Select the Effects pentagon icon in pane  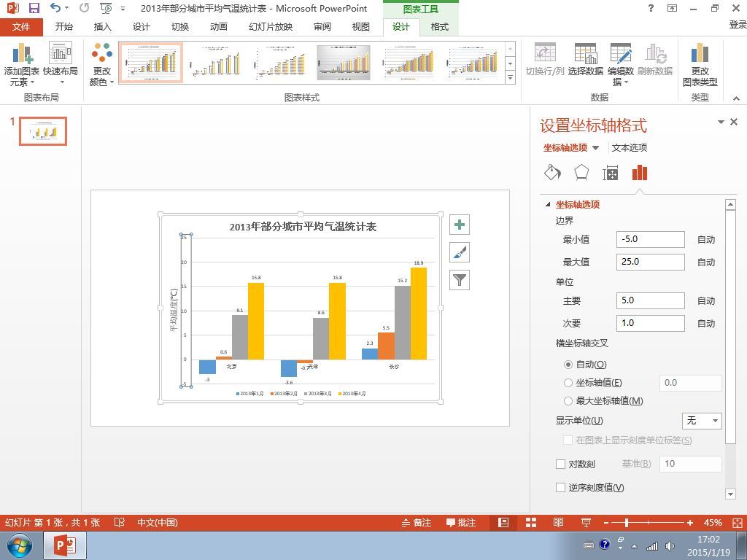581,173
